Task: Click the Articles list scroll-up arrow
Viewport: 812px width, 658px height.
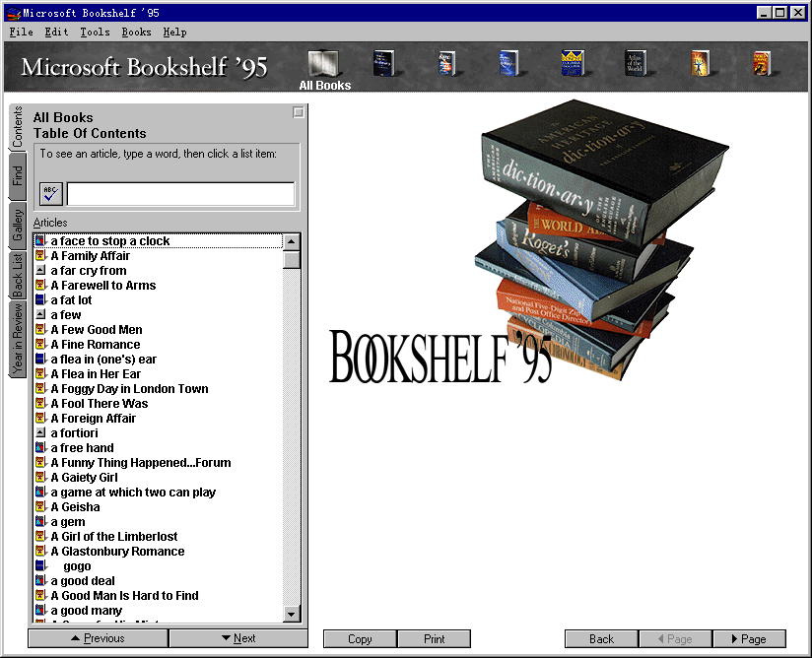Action: pos(292,241)
